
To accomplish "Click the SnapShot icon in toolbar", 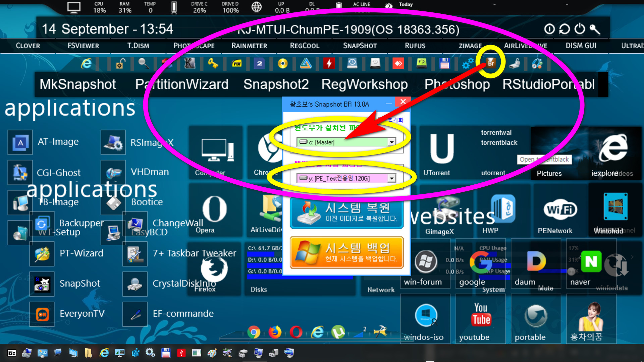I will coord(360,46).
